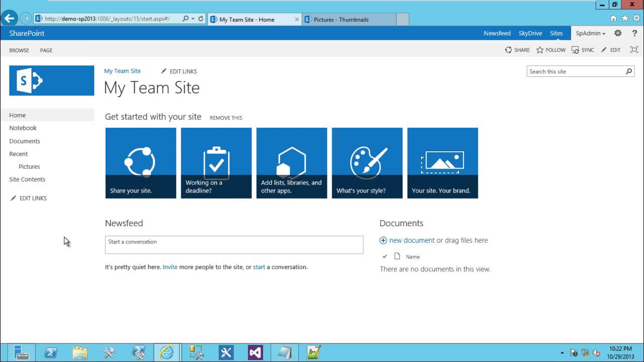Open SharePoint Help via the question mark icon
This screenshot has height=362, width=644.
633,33
